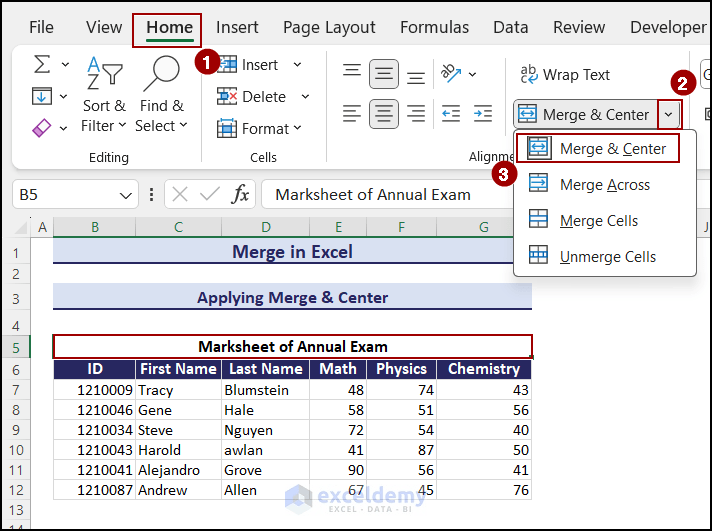Image resolution: width=712 pixels, height=531 pixels.
Task: Click the formula bar Enter checkmark
Action: tap(210, 194)
